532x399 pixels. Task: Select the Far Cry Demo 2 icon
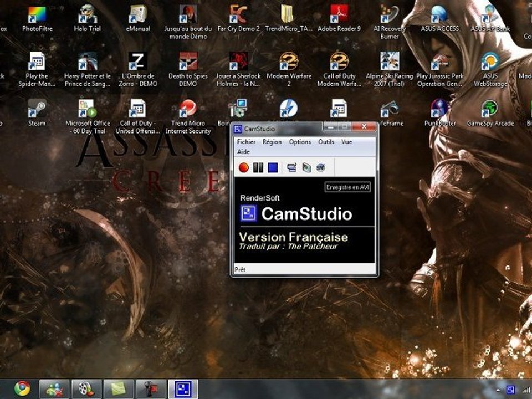click(238, 19)
